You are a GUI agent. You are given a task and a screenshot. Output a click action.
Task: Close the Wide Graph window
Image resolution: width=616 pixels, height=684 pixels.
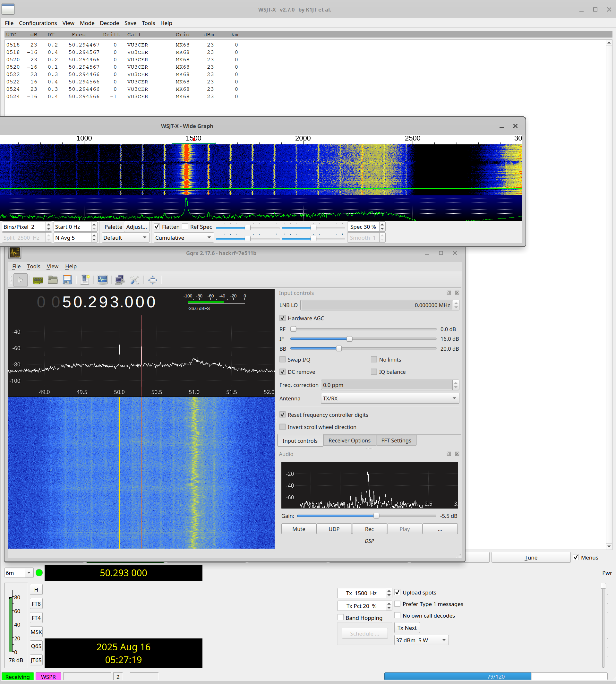pyautogui.click(x=516, y=126)
